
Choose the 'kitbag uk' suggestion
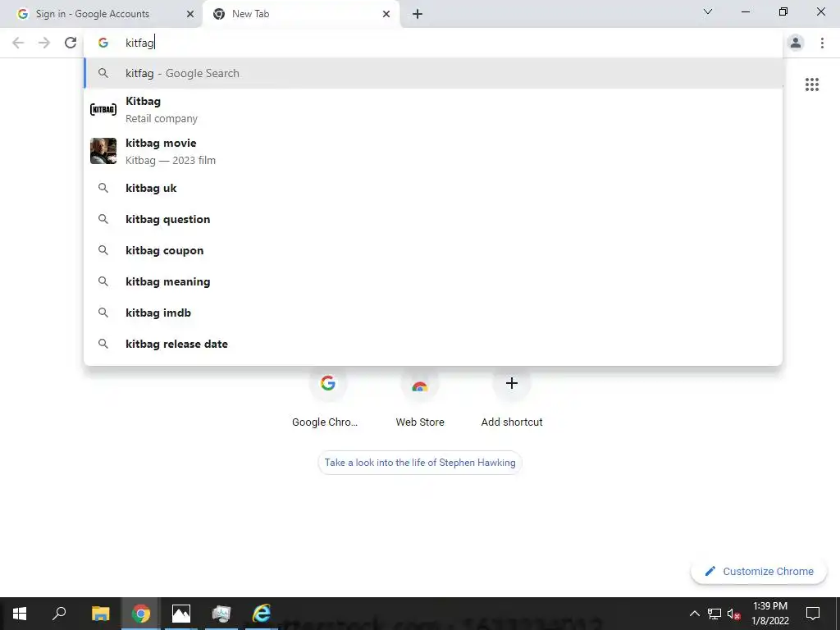click(433, 188)
